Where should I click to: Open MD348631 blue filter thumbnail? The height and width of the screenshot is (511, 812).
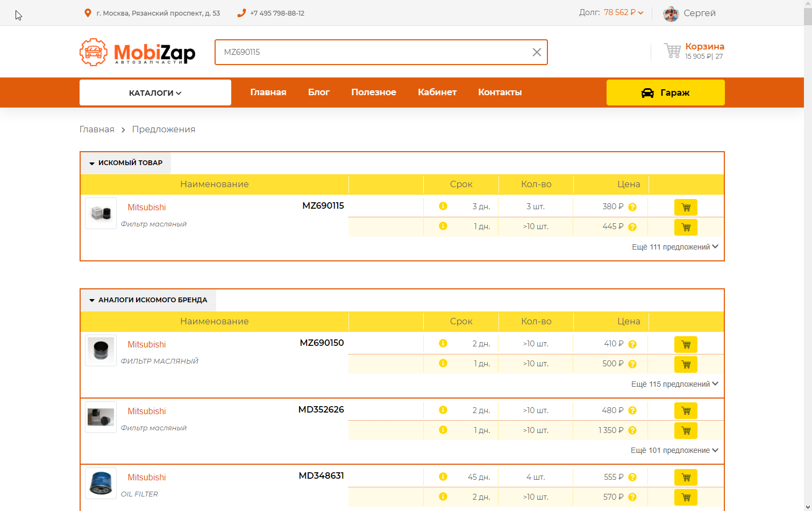tap(101, 483)
